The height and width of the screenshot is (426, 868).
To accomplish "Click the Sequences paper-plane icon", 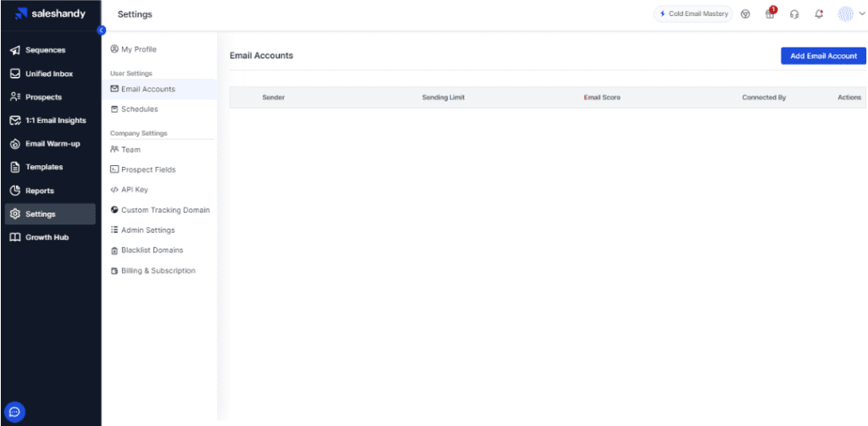I will (x=15, y=50).
